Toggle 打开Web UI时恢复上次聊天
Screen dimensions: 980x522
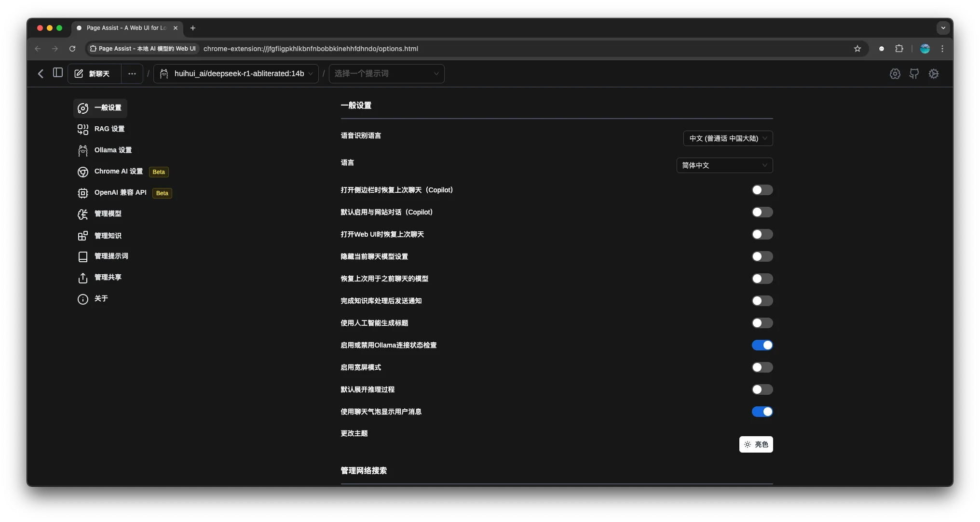762,234
